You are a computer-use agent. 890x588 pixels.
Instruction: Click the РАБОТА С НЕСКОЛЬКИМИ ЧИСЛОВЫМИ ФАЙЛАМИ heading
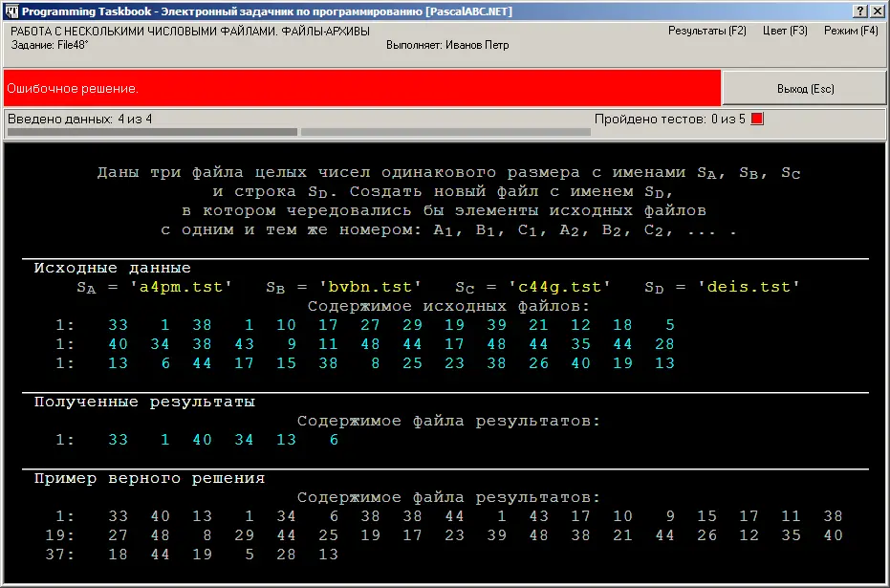coord(190,32)
